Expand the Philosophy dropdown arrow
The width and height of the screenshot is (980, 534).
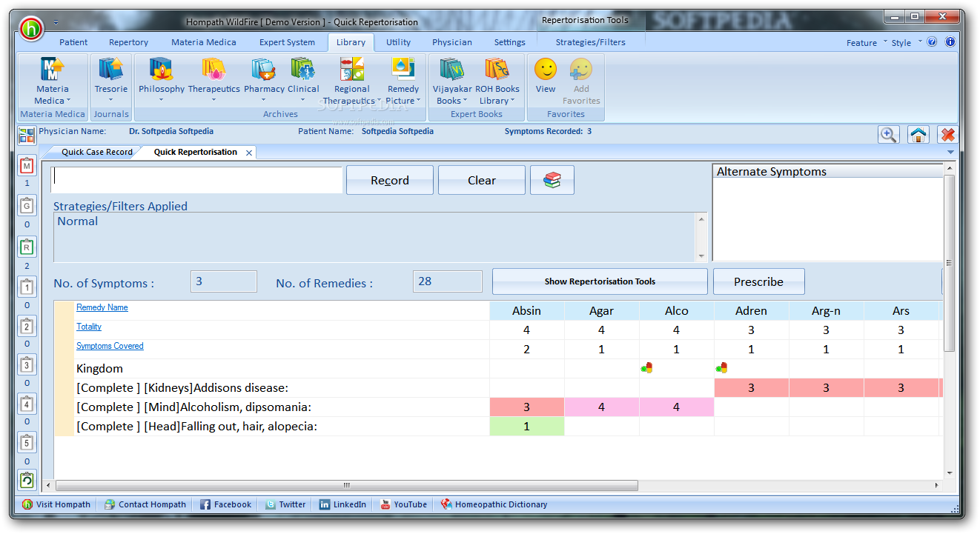[x=161, y=100]
